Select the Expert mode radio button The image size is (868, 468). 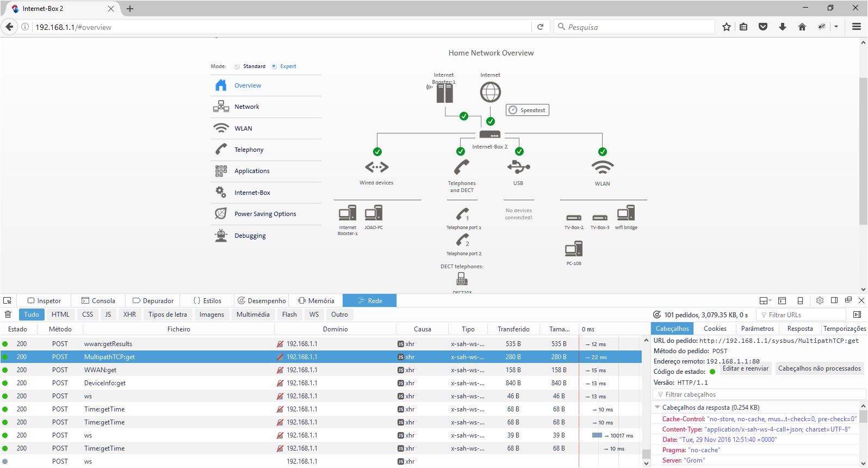point(274,66)
